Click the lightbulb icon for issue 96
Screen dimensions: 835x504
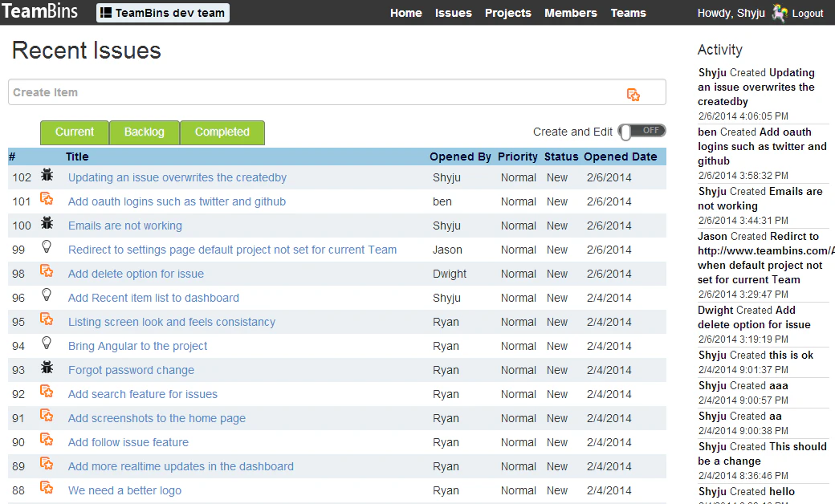[47, 295]
